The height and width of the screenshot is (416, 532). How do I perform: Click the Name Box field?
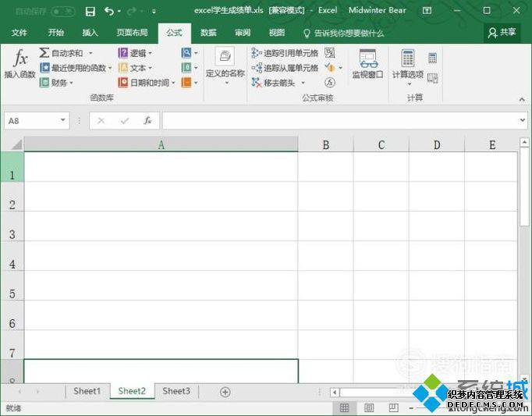pyautogui.click(x=32, y=120)
